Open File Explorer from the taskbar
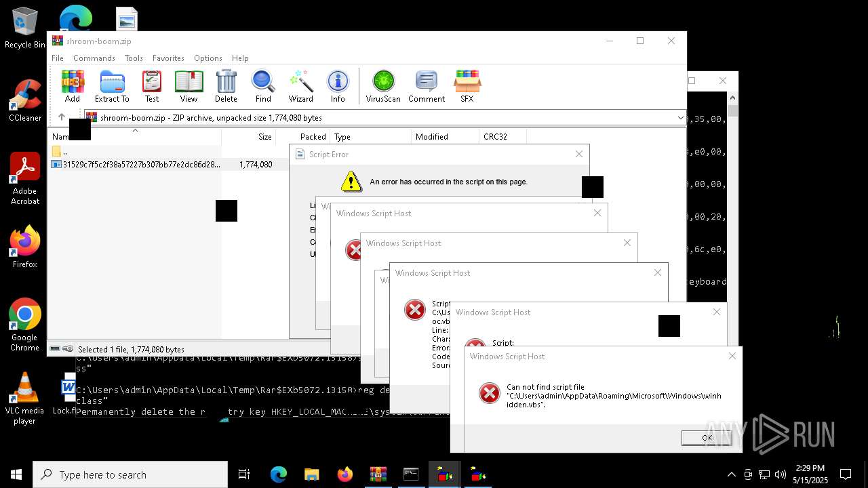 pyautogui.click(x=311, y=474)
